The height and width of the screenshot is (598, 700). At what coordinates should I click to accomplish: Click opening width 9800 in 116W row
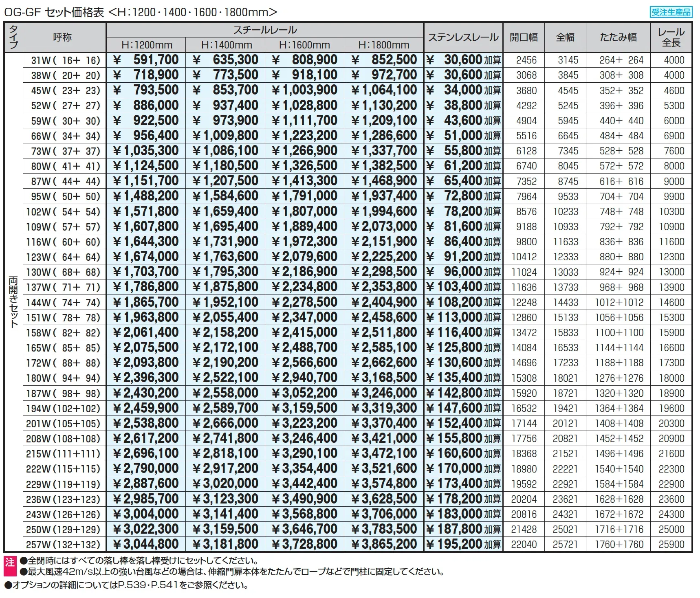coord(526,242)
